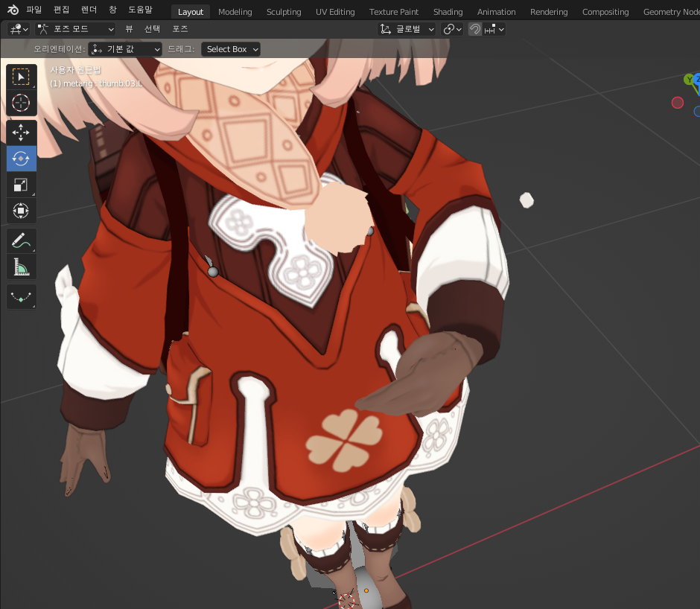Open the 렌더 (Render) menu

click(x=89, y=10)
